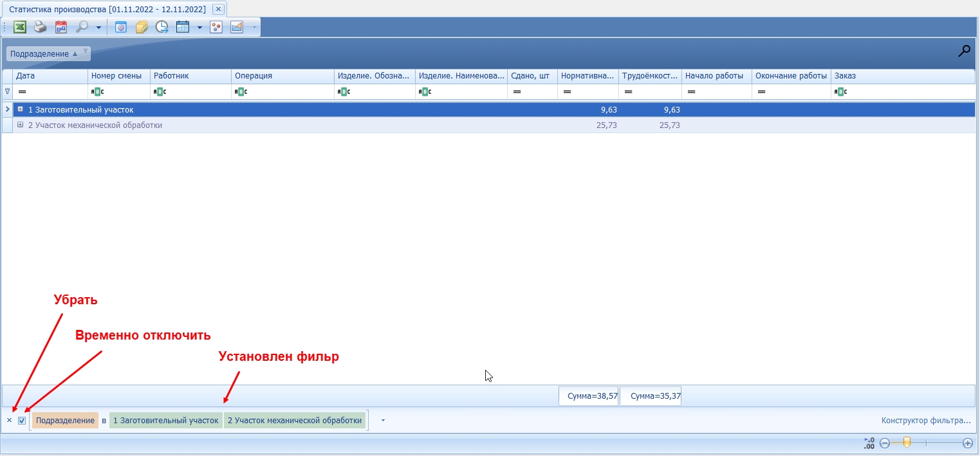Click the stacked yellow folders icon

(142, 27)
